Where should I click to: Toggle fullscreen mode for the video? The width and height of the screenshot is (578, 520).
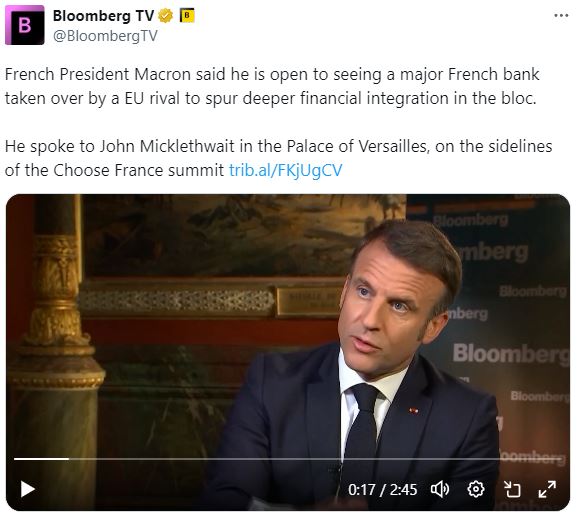tap(547, 489)
